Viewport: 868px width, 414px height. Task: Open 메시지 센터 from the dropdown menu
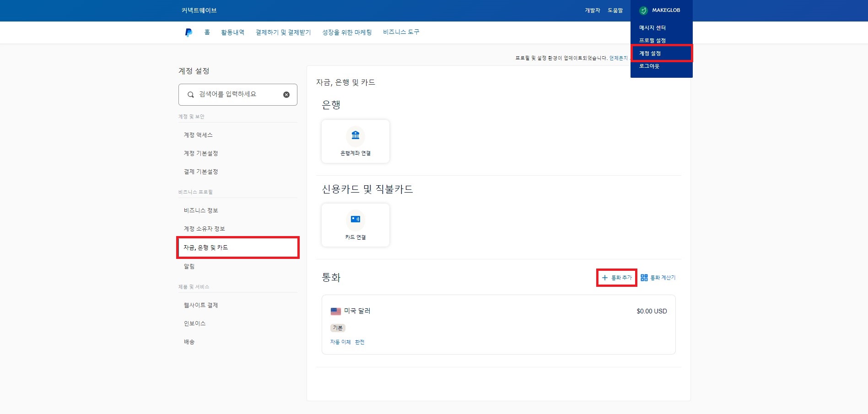(x=652, y=28)
